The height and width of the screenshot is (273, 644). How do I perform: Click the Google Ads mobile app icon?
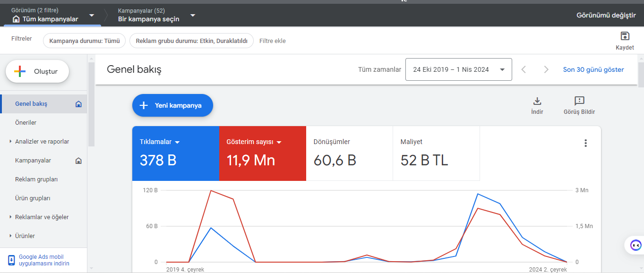click(11, 260)
